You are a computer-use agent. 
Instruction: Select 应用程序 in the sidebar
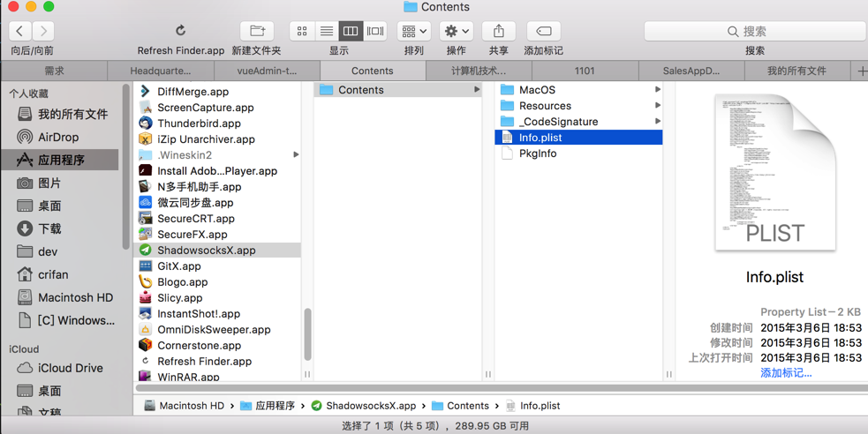(61, 160)
